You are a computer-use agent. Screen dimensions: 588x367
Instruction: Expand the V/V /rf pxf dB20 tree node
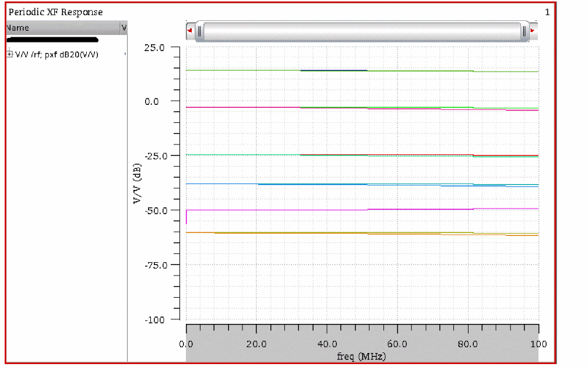[9, 54]
